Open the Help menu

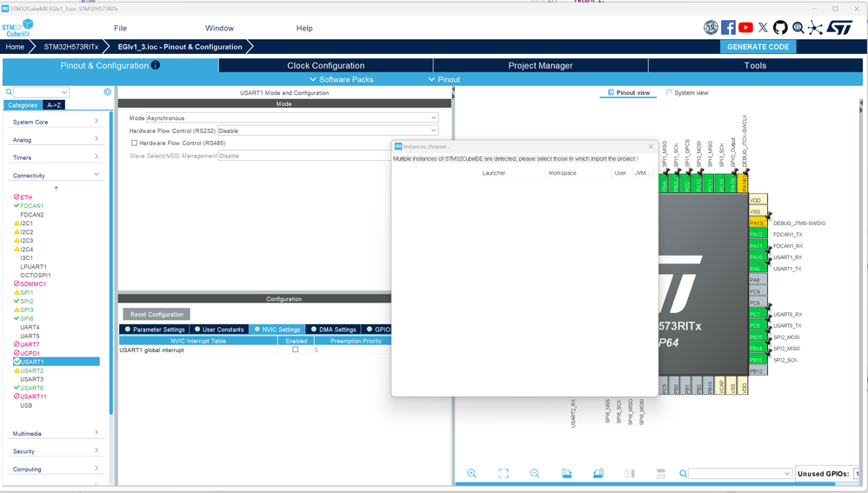(x=304, y=28)
